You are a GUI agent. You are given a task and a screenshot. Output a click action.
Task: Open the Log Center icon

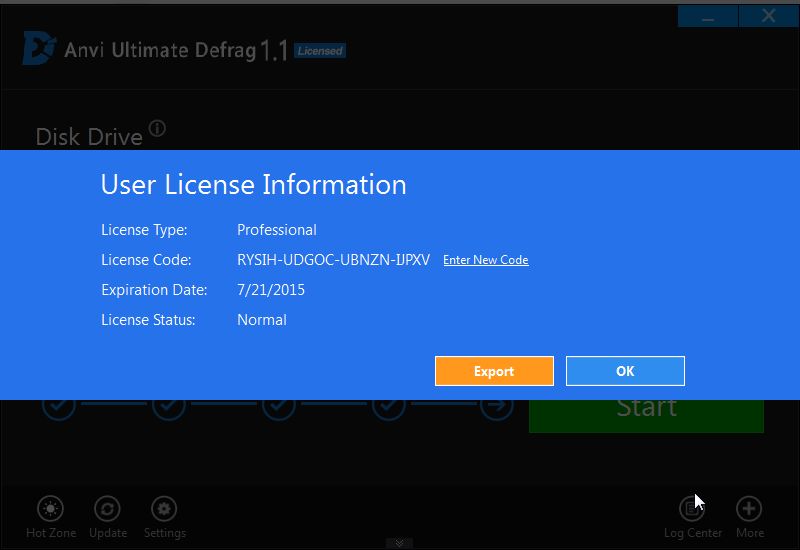coord(692,509)
